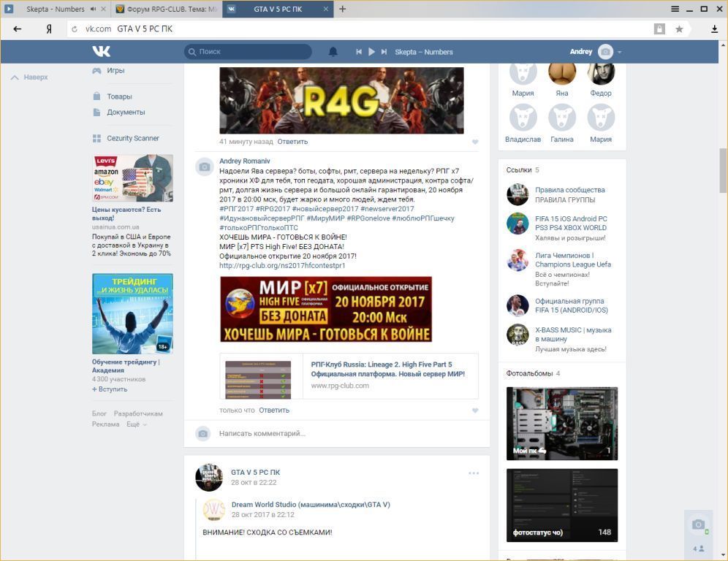Image resolution: width=728 pixels, height=561 pixels.
Task: Open GTA V 5 PC ПК community name
Action: [255, 472]
